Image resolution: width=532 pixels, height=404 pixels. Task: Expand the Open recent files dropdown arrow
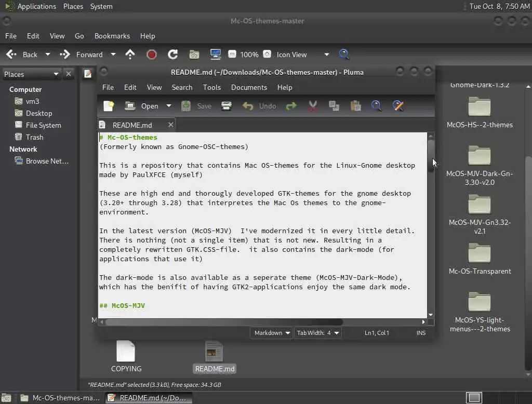pos(169,106)
